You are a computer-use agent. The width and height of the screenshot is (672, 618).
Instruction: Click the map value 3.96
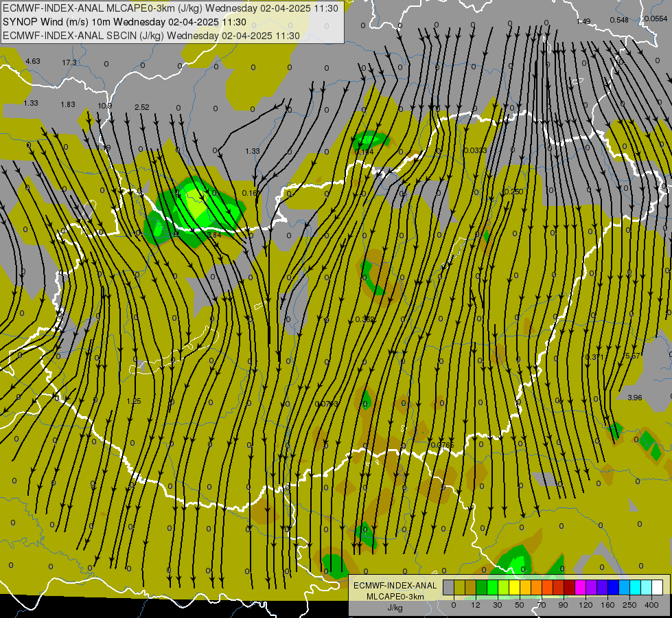click(635, 398)
